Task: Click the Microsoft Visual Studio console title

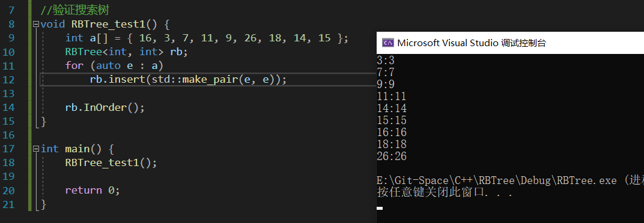Action: pos(472,43)
